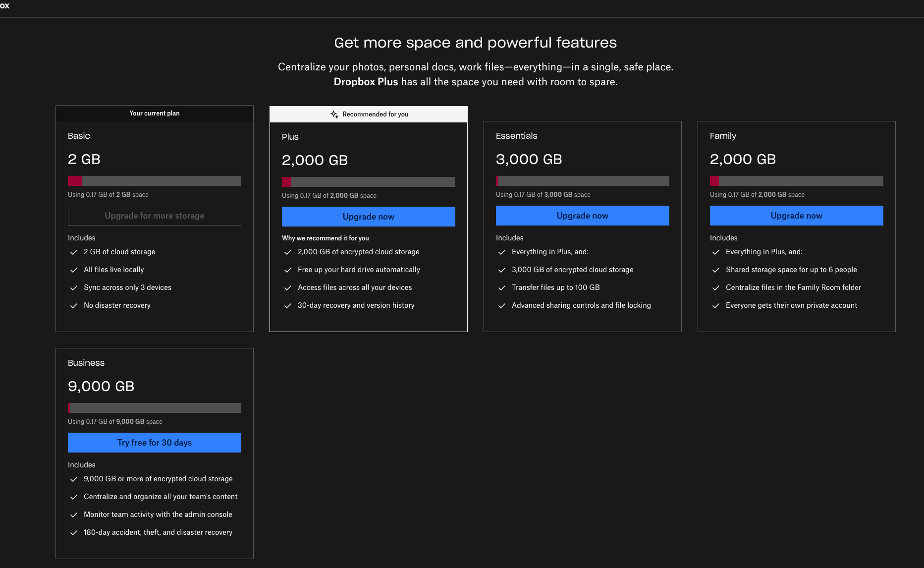Click checkmark next to All files live locally

74,270
